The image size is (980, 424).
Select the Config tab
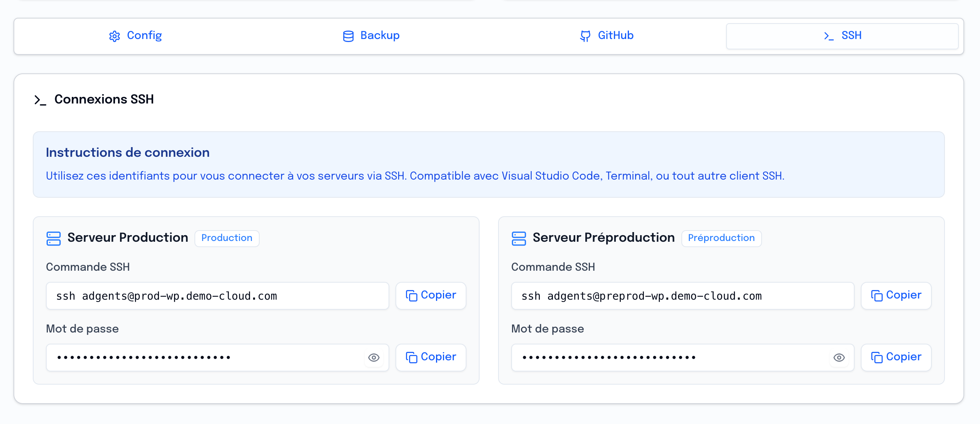pyautogui.click(x=135, y=36)
